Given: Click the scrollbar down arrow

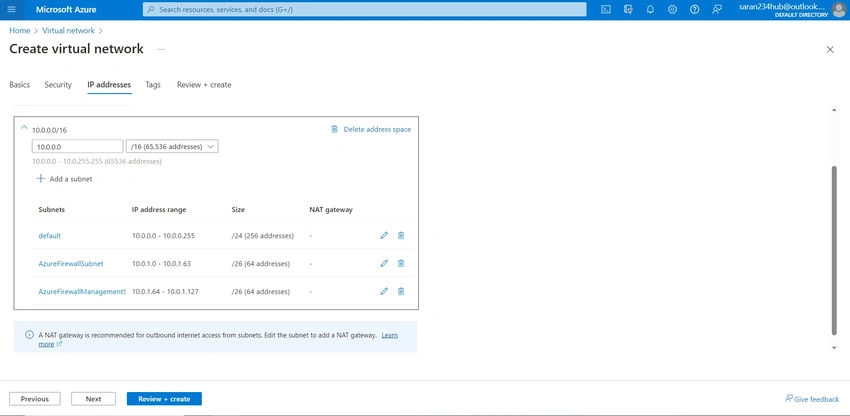Looking at the screenshot, I should (834, 348).
